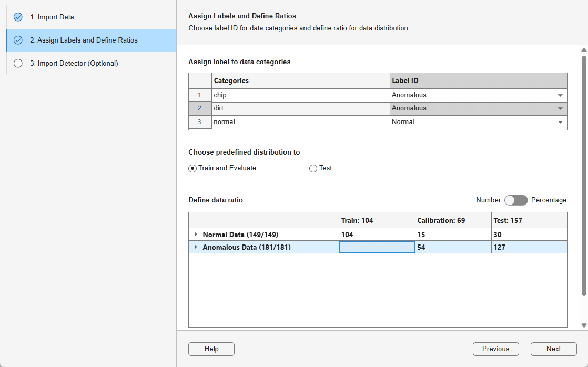Open Label ID dropdown for normal category
Screen dimensions: 588x367
coord(560,122)
